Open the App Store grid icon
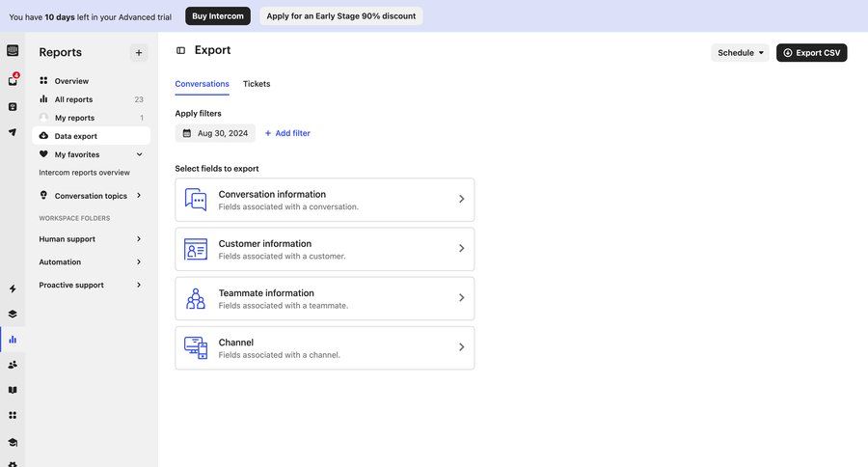Viewport: 868px width, 467px height. coord(13,415)
